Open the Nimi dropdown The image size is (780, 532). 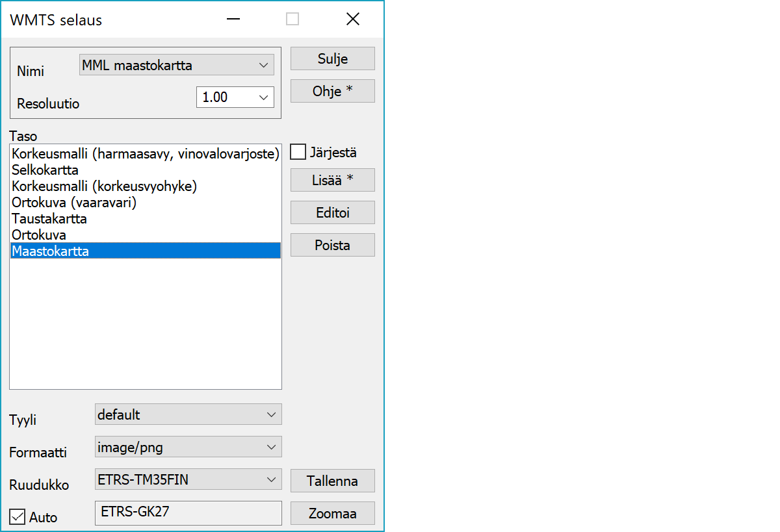coord(176,65)
